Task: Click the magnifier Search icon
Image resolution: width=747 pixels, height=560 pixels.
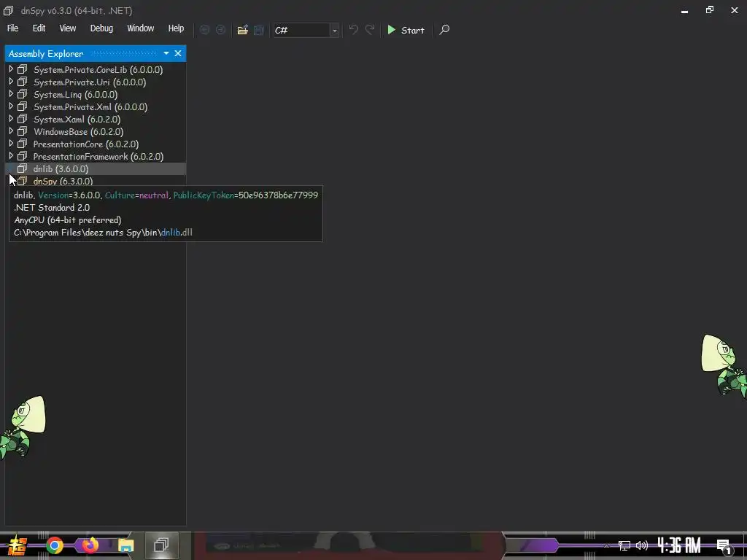Action: tap(444, 30)
